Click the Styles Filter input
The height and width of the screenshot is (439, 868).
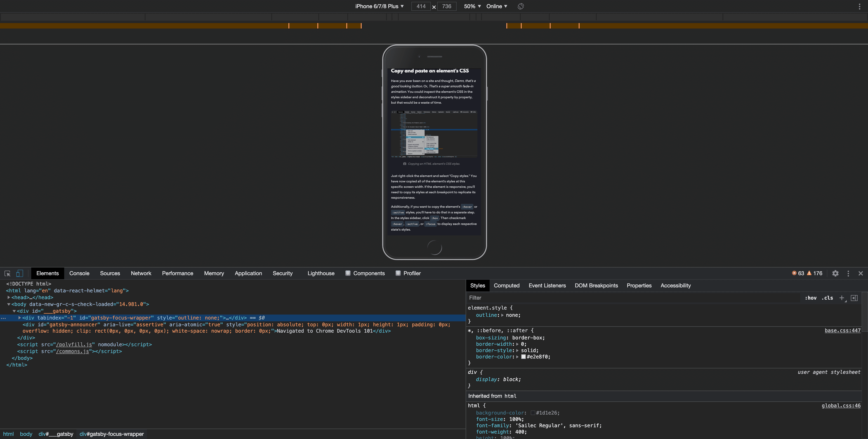633,298
